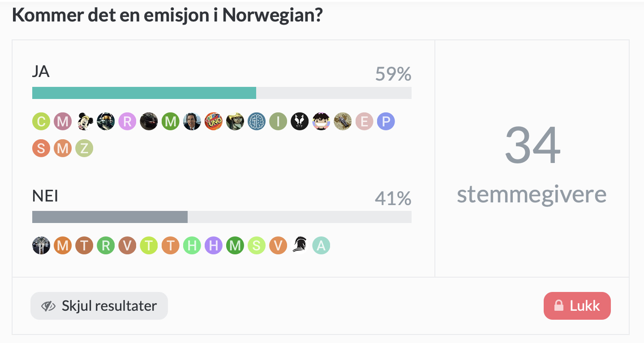Close the poll with Lukk button

[x=577, y=306]
